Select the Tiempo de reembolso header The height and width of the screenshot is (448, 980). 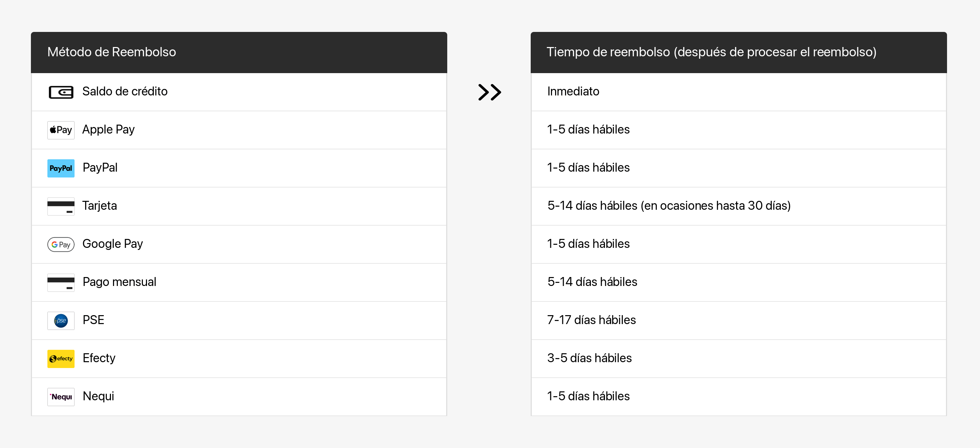point(711,52)
